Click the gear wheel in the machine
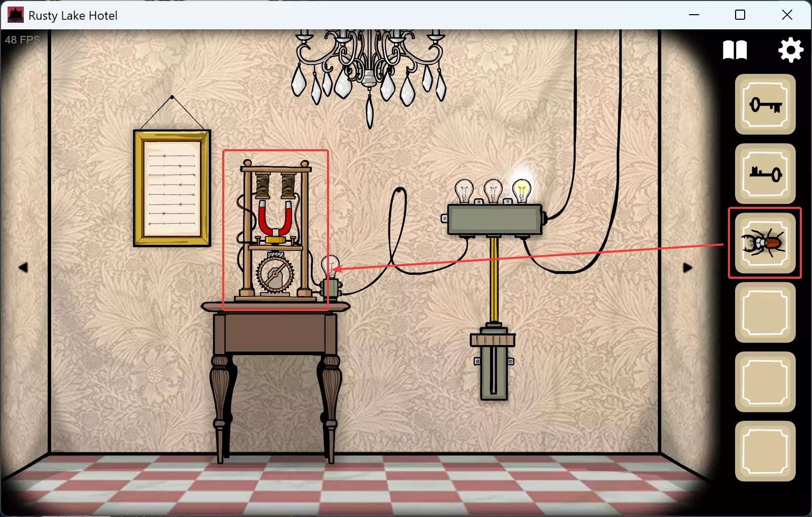The image size is (812, 517). (275, 274)
